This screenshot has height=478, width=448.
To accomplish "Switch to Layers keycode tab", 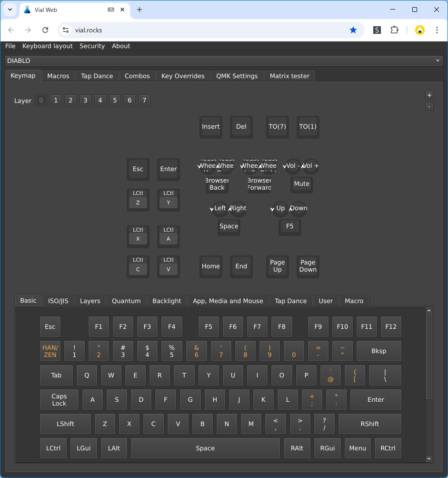I will (x=90, y=301).
